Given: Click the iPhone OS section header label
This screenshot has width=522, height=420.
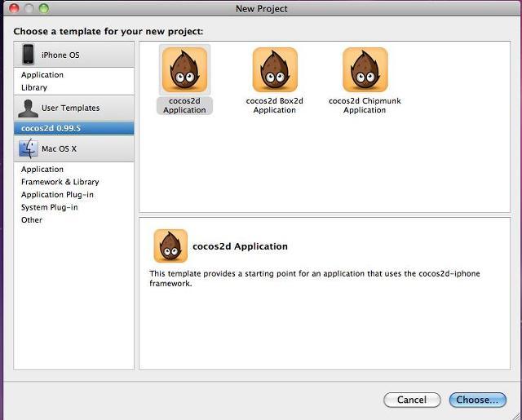Looking at the screenshot, I should point(60,55).
